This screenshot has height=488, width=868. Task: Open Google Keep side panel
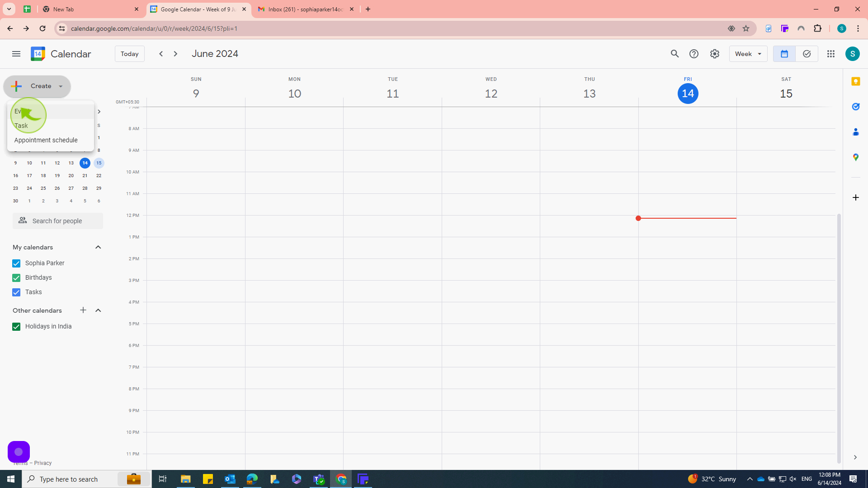(x=855, y=81)
